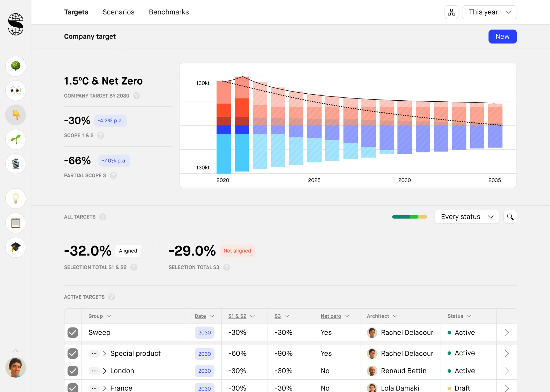Viewport: 550px width, 392px height.
Task: Click the light bulb sidebar icon
Action: click(x=16, y=199)
